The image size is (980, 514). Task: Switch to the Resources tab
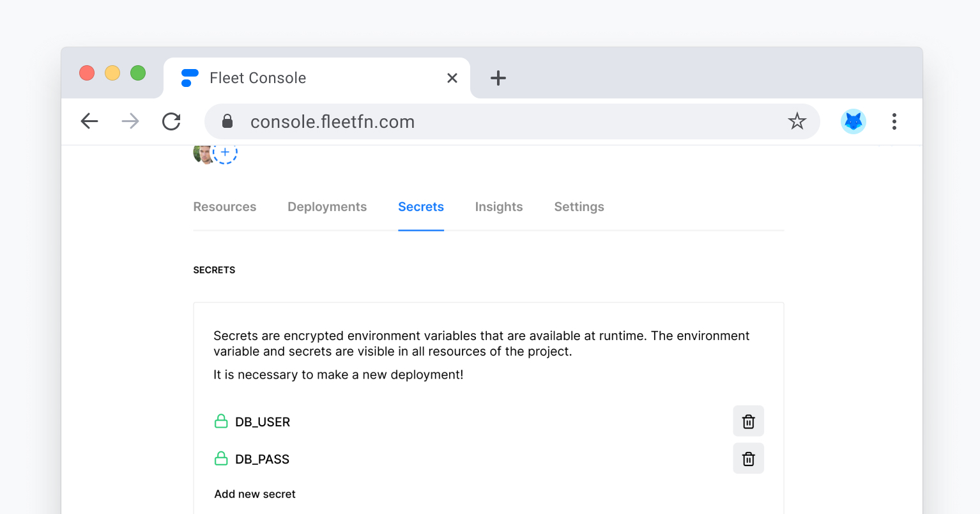tap(225, 207)
